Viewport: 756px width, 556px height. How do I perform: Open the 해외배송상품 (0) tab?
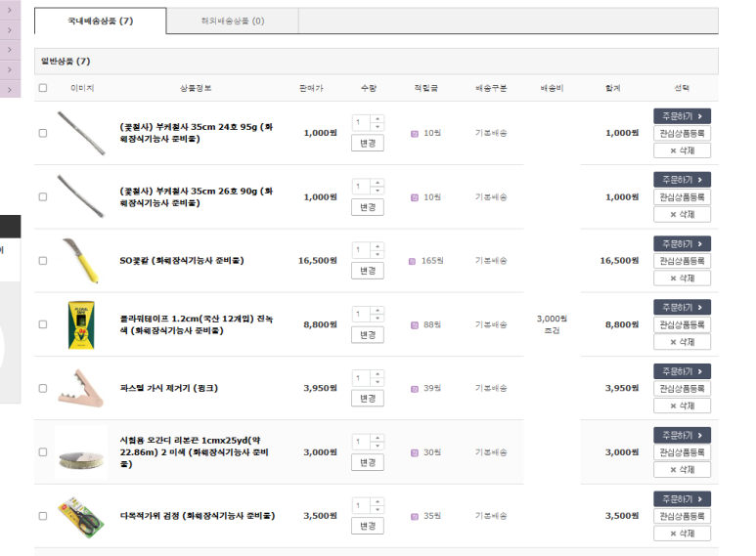(x=233, y=21)
